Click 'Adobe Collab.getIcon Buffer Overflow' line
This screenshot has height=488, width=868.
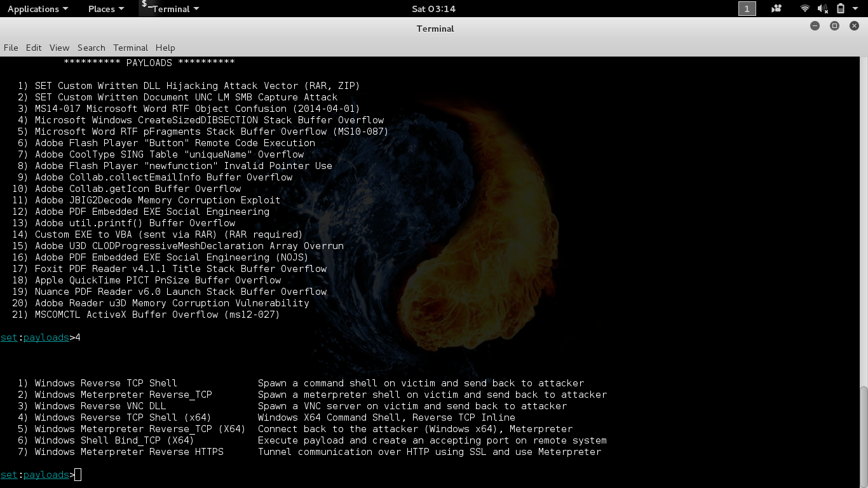click(138, 189)
